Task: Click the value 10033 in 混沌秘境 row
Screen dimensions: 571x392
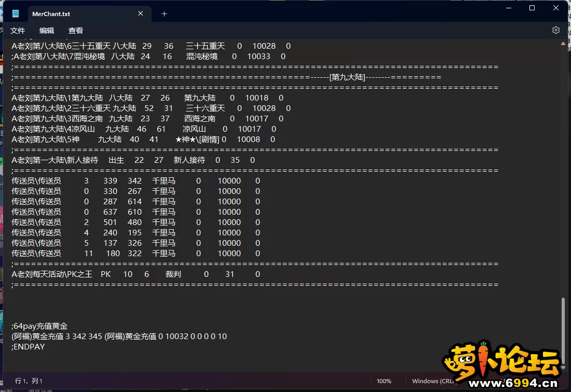Action: point(259,57)
